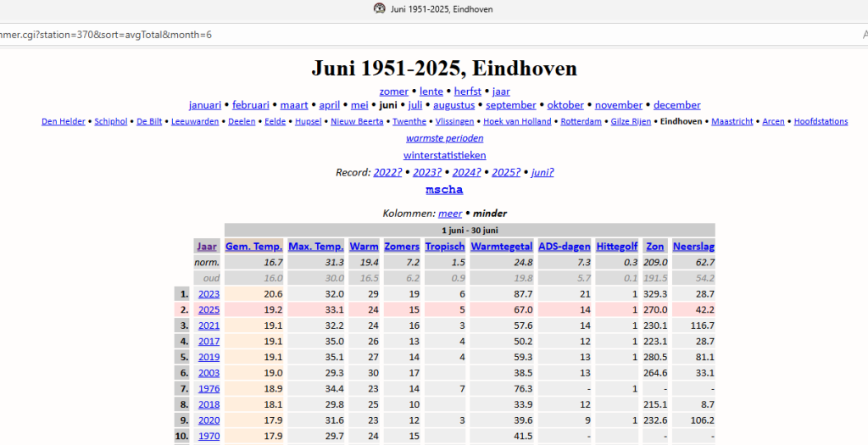Open the 2022? record link
The width and height of the screenshot is (868, 445).
(x=387, y=172)
